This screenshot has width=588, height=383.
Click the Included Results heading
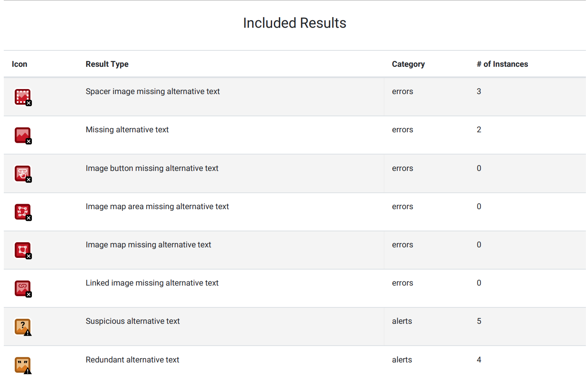pos(294,23)
